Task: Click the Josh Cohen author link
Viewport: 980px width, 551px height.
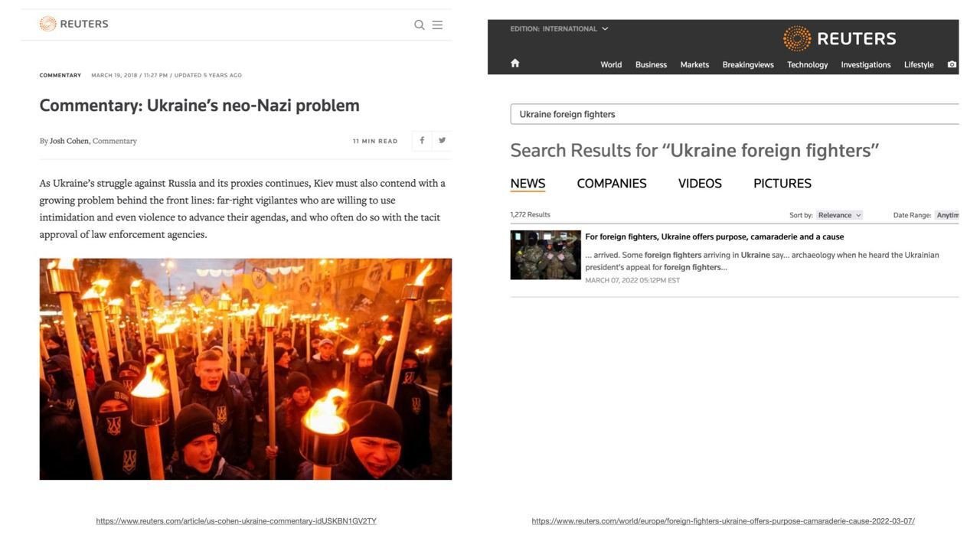Action: coord(69,141)
